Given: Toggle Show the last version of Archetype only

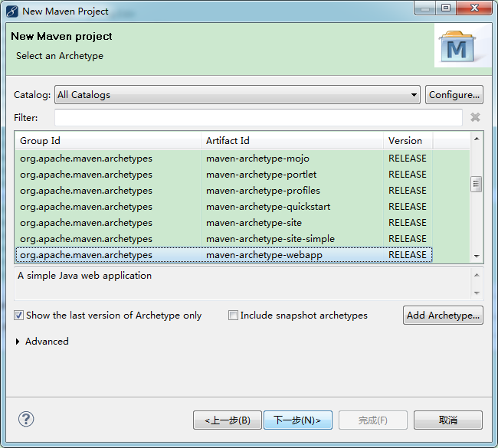Looking at the screenshot, I should point(18,316).
